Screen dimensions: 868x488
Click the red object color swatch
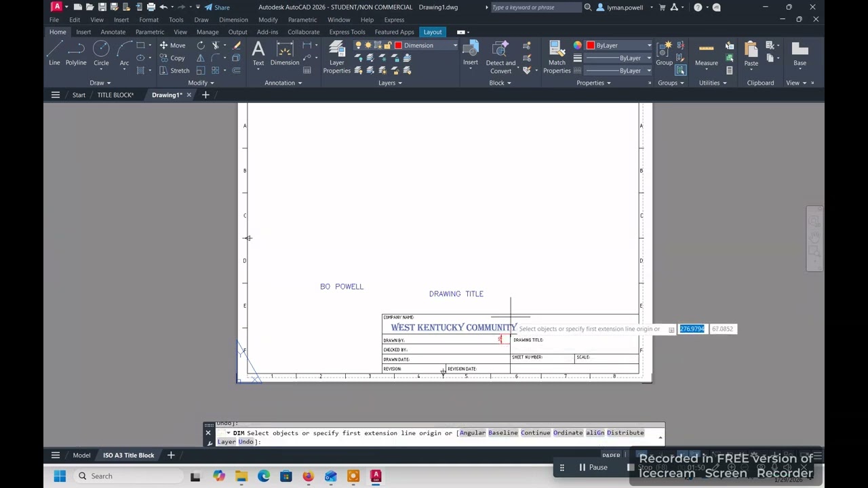click(x=591, y=45)
